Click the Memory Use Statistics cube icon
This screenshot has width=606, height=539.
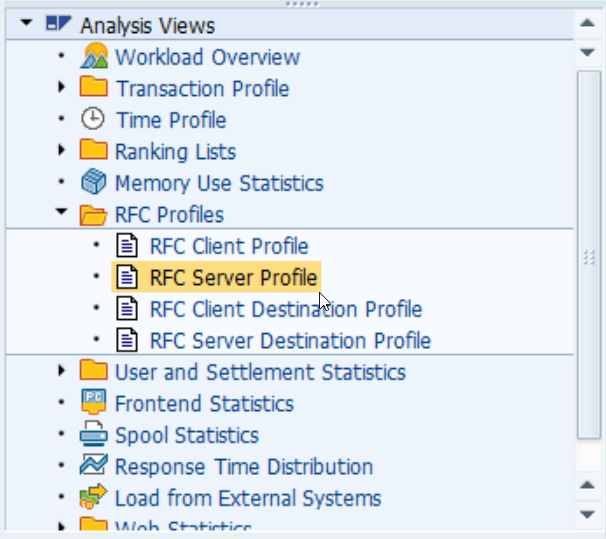(x=93, y=183)
